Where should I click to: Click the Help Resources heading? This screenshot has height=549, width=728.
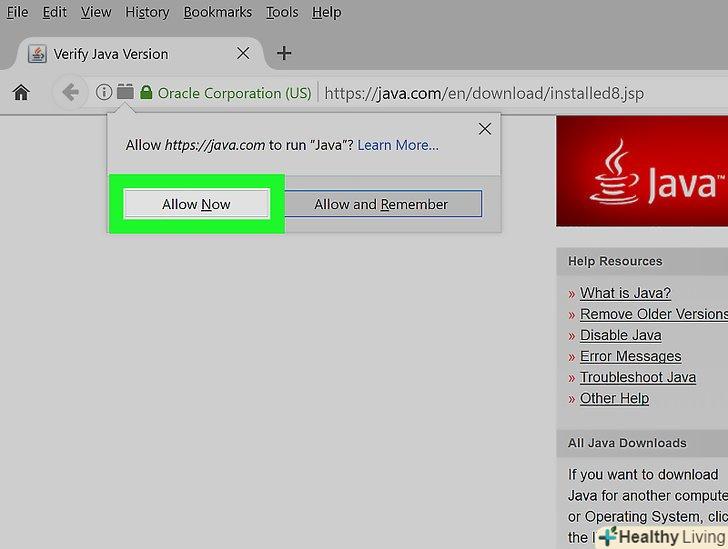tap(615, 261)
